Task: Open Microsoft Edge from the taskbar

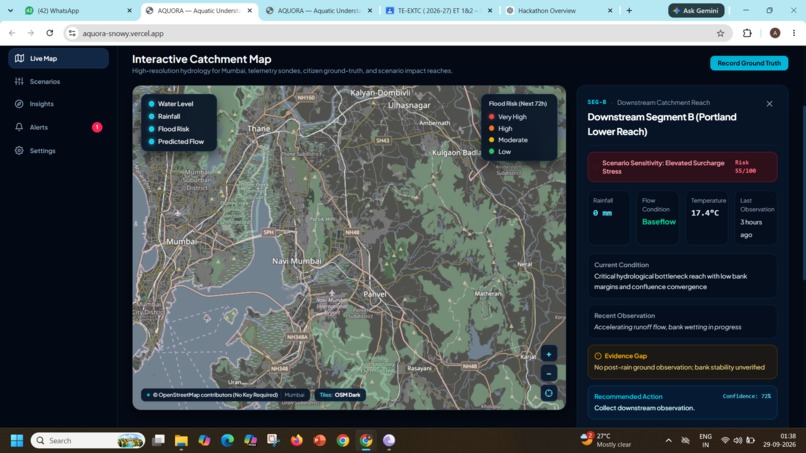Action: coord(227,441)
